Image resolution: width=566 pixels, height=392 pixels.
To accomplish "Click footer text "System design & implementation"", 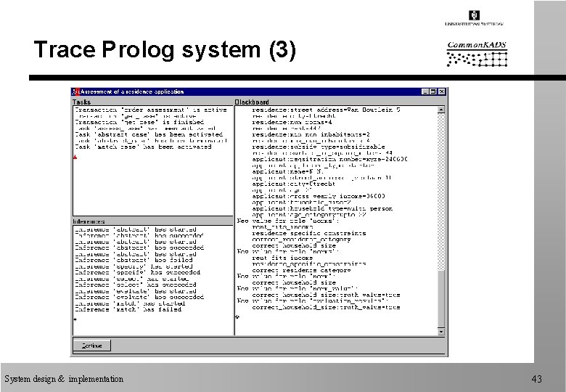I will click(x=64, y=379).
